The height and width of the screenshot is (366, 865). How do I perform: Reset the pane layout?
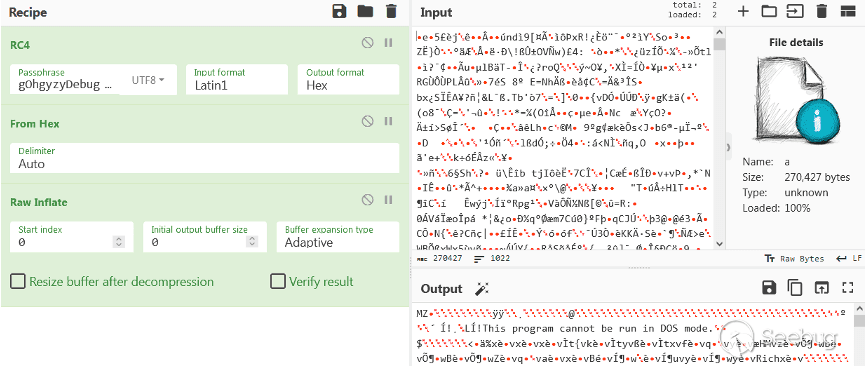coord(847,12)
